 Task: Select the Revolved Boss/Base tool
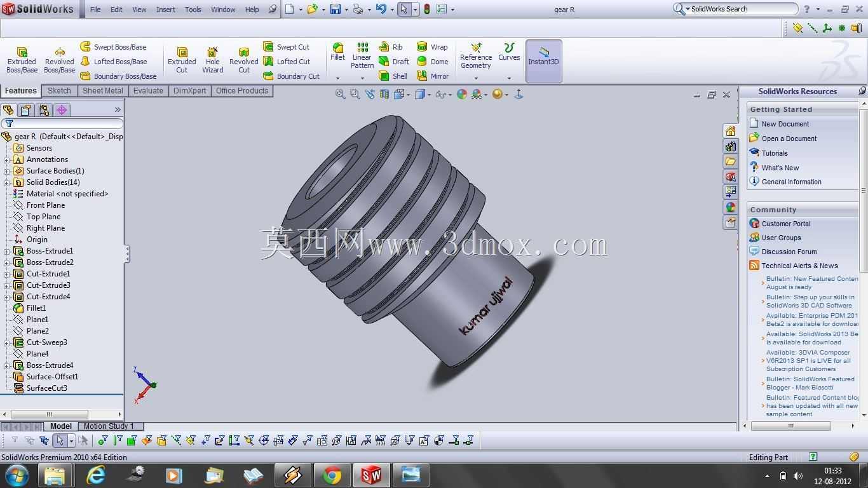[59, 60]
